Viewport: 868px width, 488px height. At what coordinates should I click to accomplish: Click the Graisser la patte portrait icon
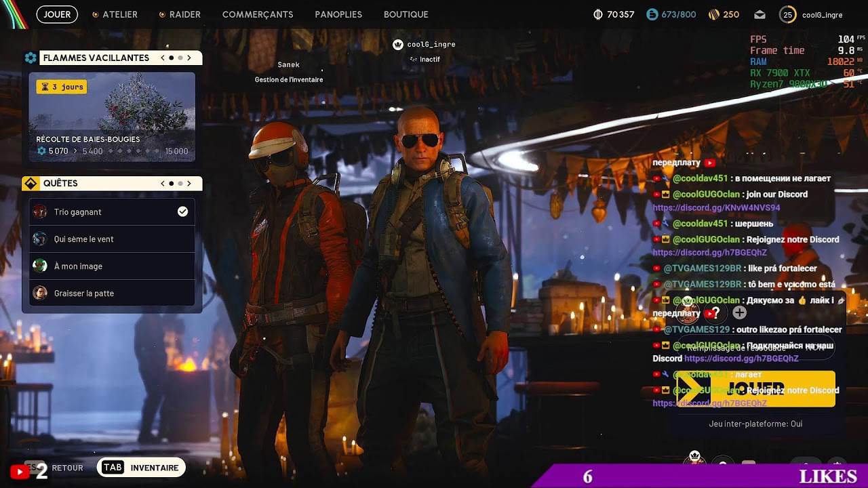(x=40, y=293)
